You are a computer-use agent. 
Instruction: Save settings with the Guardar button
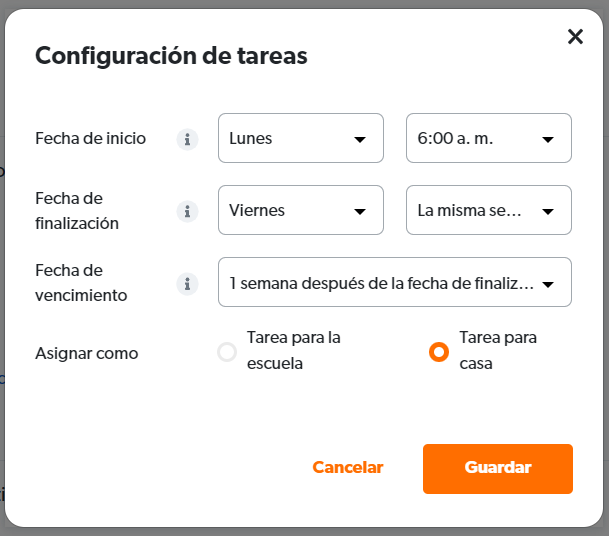click(498, 469)
